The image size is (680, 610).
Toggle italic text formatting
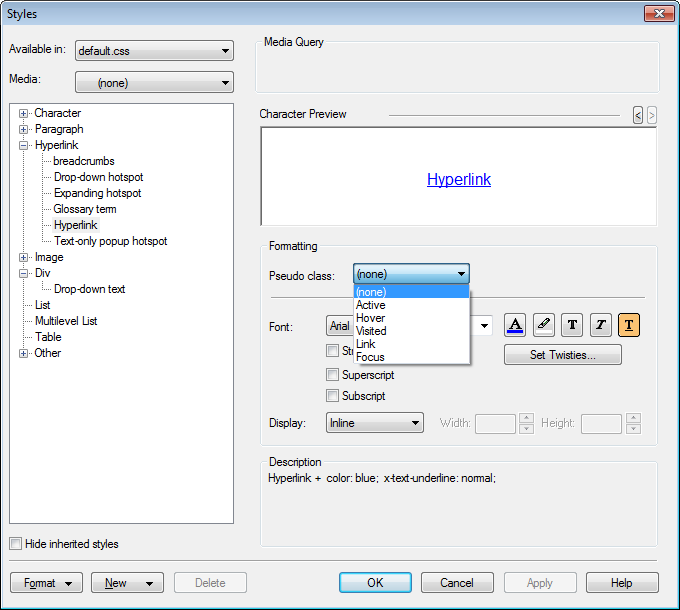[600, 325]
